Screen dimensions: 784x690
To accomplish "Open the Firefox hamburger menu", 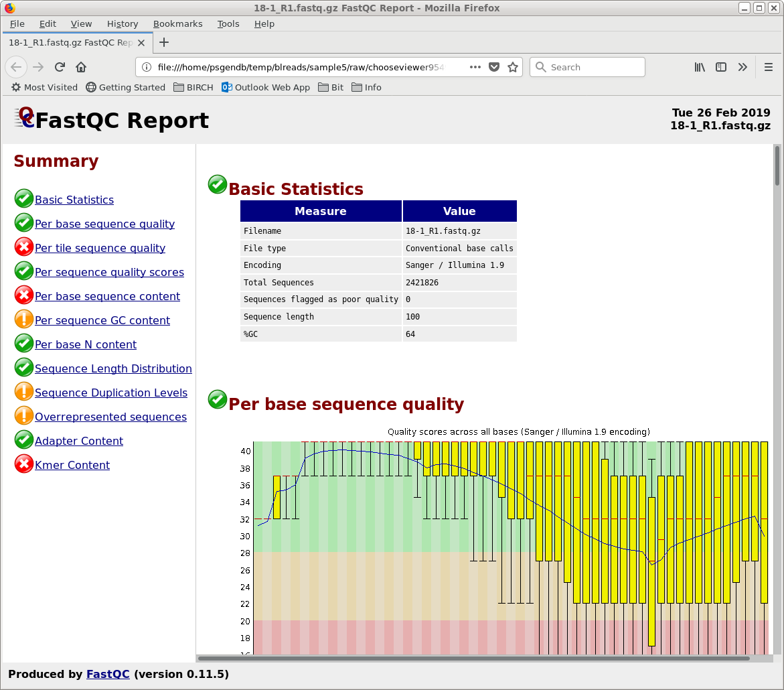I will (769, 67).
